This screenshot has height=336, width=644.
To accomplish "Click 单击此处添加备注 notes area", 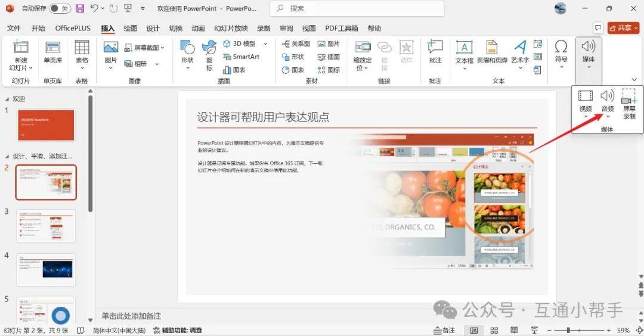I will click(x=131, y=316).
